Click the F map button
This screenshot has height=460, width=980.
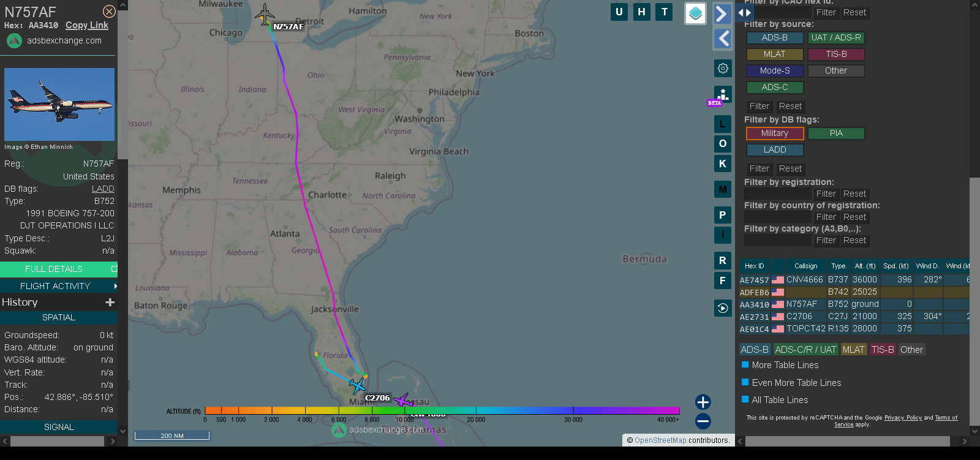pos(723,281)
